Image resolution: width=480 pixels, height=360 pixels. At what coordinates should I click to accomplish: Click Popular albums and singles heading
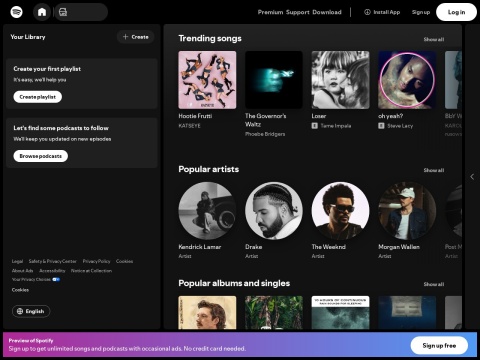234,283
